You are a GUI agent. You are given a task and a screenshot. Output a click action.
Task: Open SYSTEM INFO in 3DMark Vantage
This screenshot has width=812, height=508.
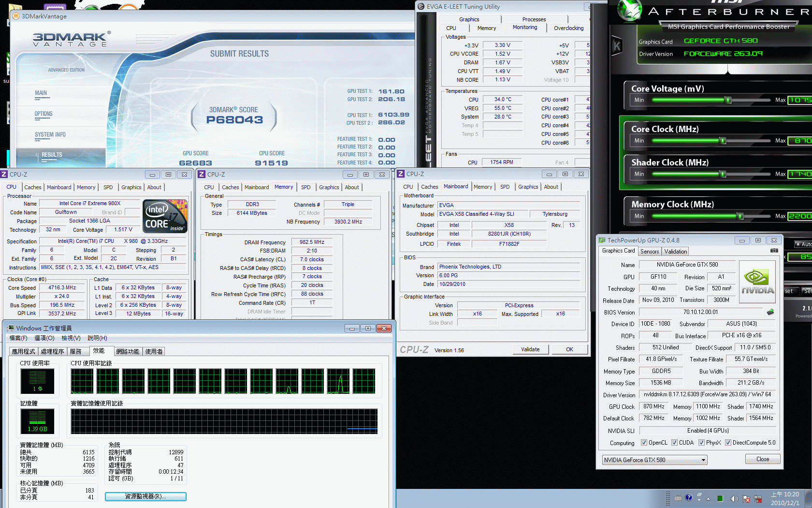(50, 134)
